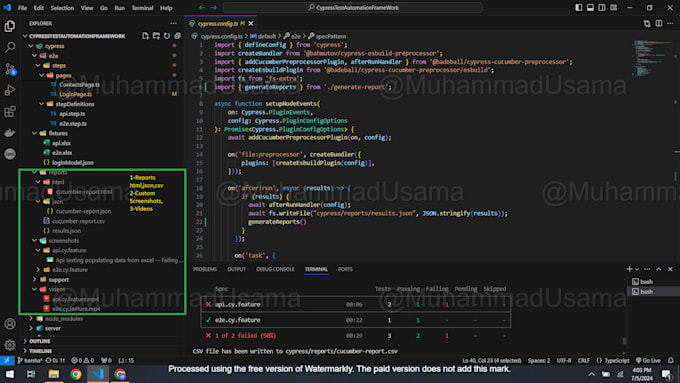Click the git branch name in status bar

[x=30, y=360]
